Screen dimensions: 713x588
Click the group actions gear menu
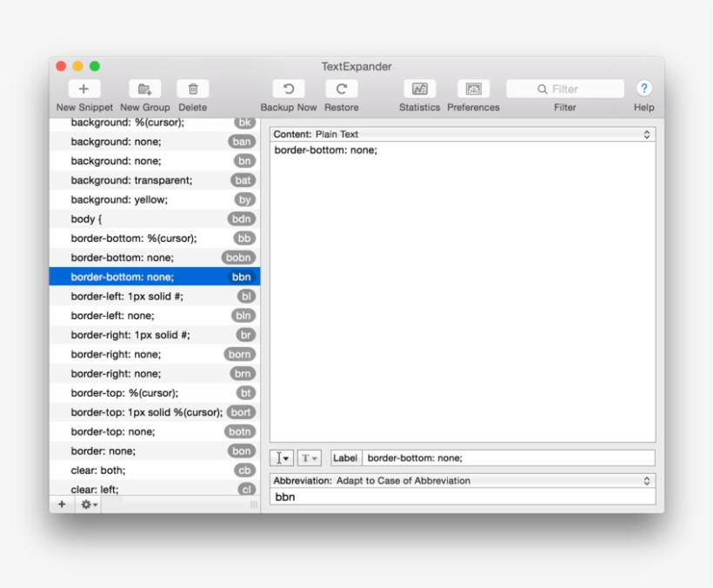(x=84, y=504)
